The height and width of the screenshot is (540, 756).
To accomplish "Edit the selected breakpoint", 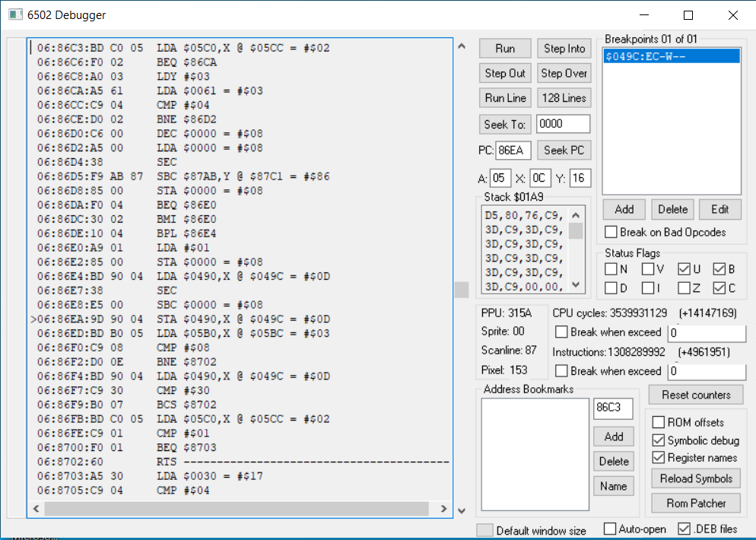I will (x=719, y=209).
